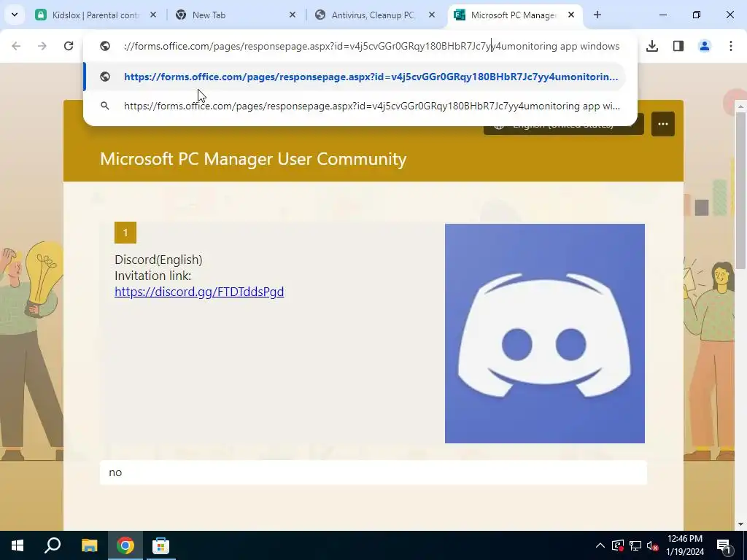Open Microsoft Store from the taskbar
Viewport: 747px width, 560px height.
[x=160, y=545]
